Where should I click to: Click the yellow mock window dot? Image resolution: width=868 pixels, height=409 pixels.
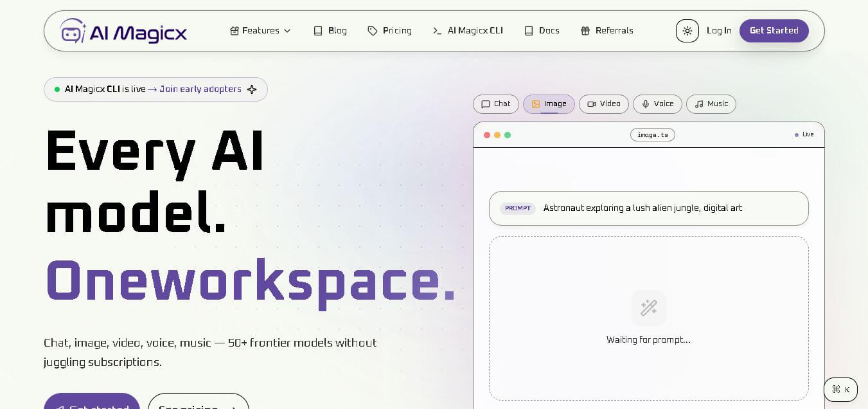pyautogui.click(x=497, y=135)
